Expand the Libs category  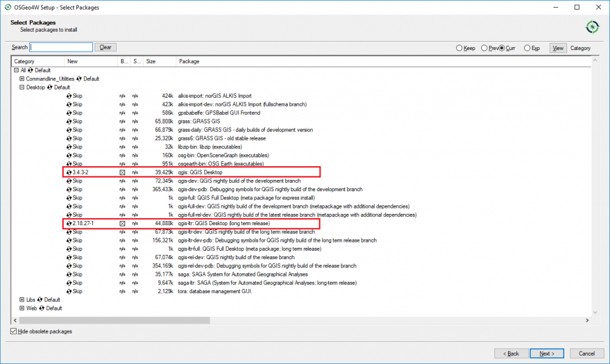coord(22,300)
